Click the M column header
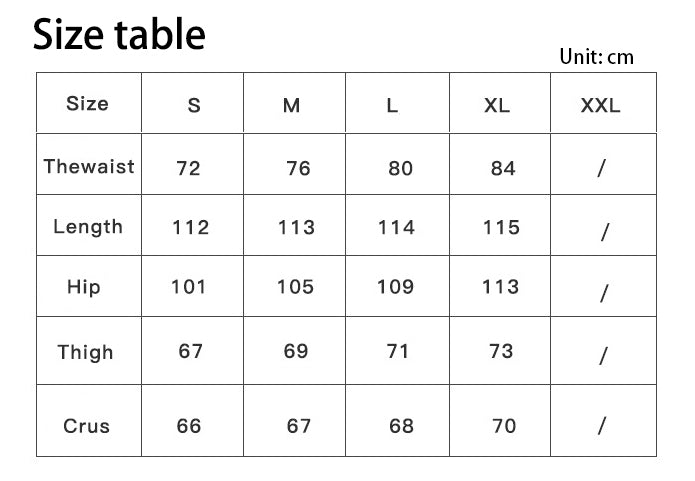Screen dimensions: 695x481 tap(291, 105)
